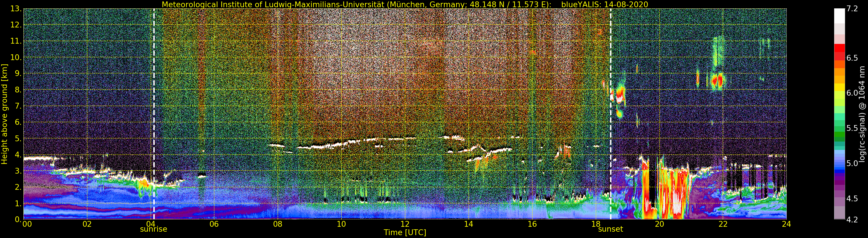The width and height of the screenshot is (868, 238).
Task: Click the white dashed sunrise marker line
Action: 154,114
